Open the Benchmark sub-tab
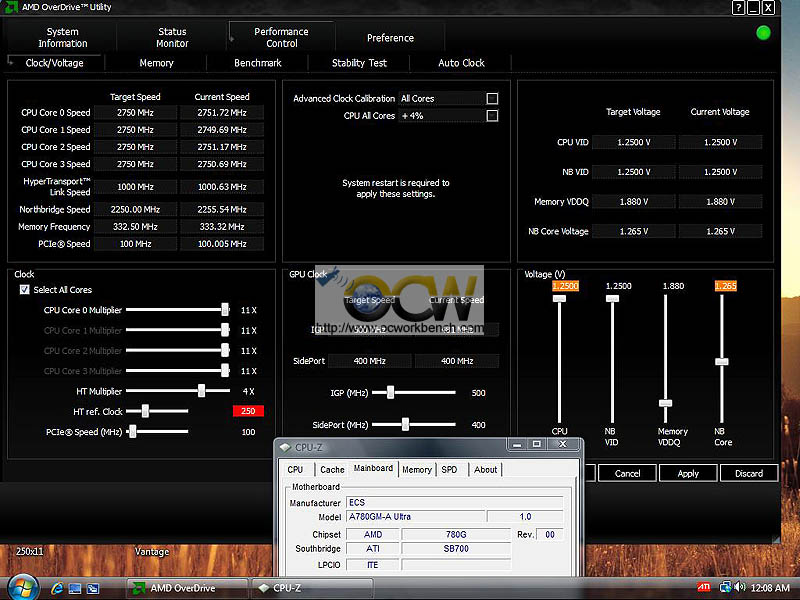 point(258,63)
